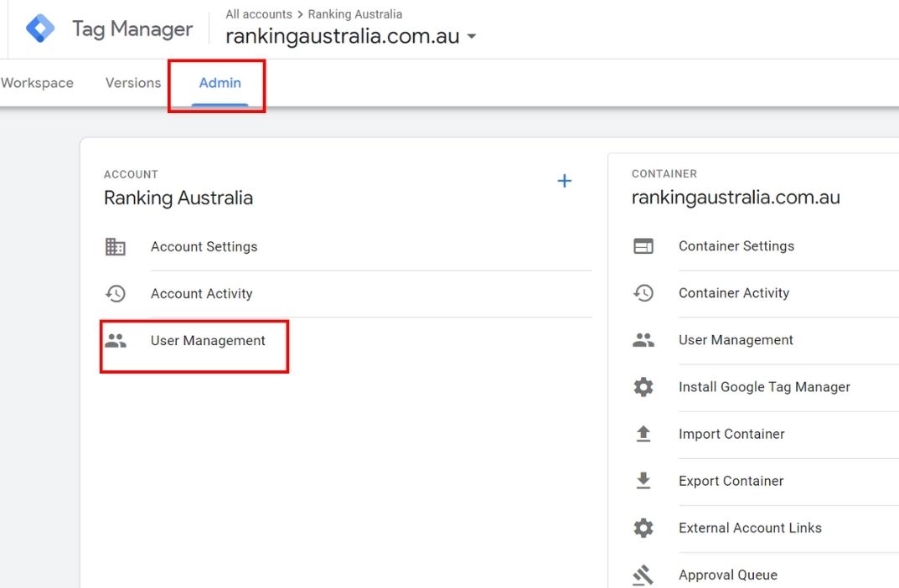Click the Approval Queue gavel icon

point(643,575)
